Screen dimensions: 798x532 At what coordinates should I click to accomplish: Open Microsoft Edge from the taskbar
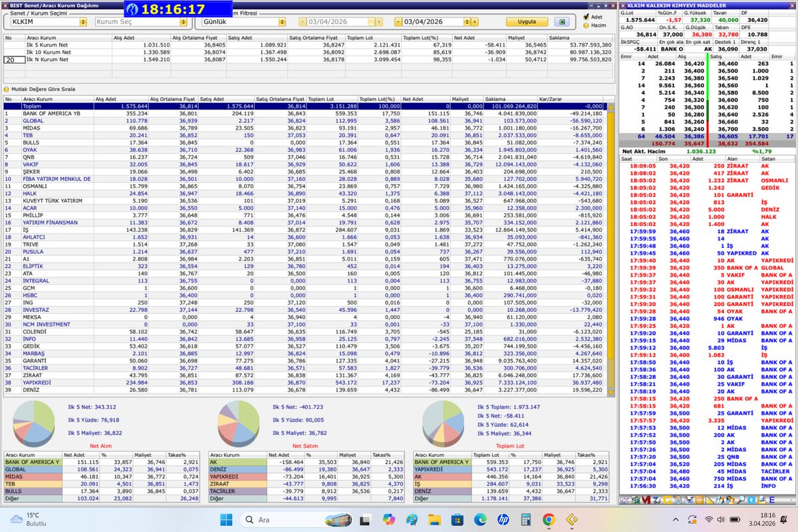tap(480, 519)
